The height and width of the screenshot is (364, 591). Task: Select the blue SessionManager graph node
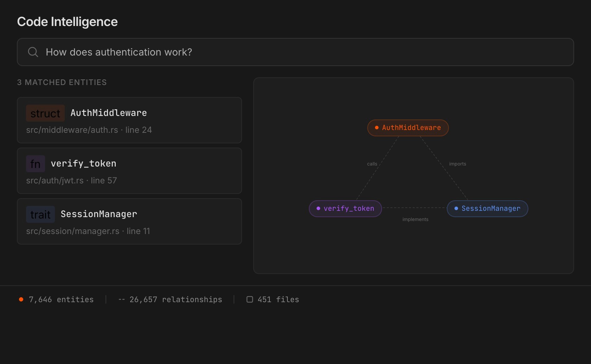coord(487,209)
